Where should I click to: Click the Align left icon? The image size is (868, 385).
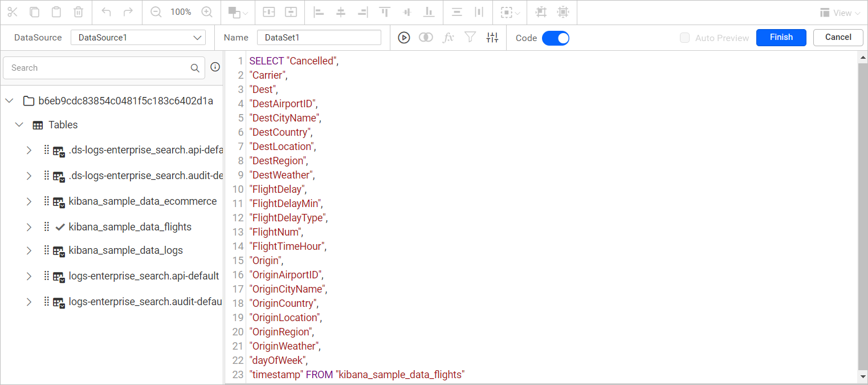[x=319, y=12]
